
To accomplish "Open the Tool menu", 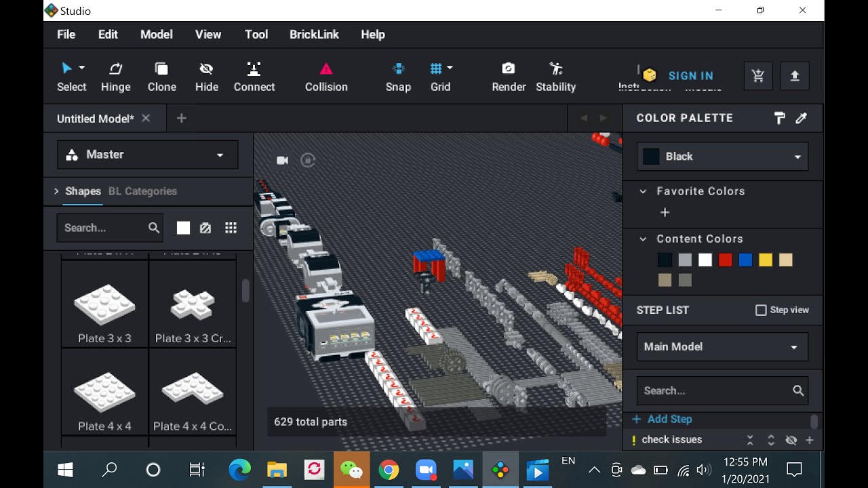I will [256, 35].
